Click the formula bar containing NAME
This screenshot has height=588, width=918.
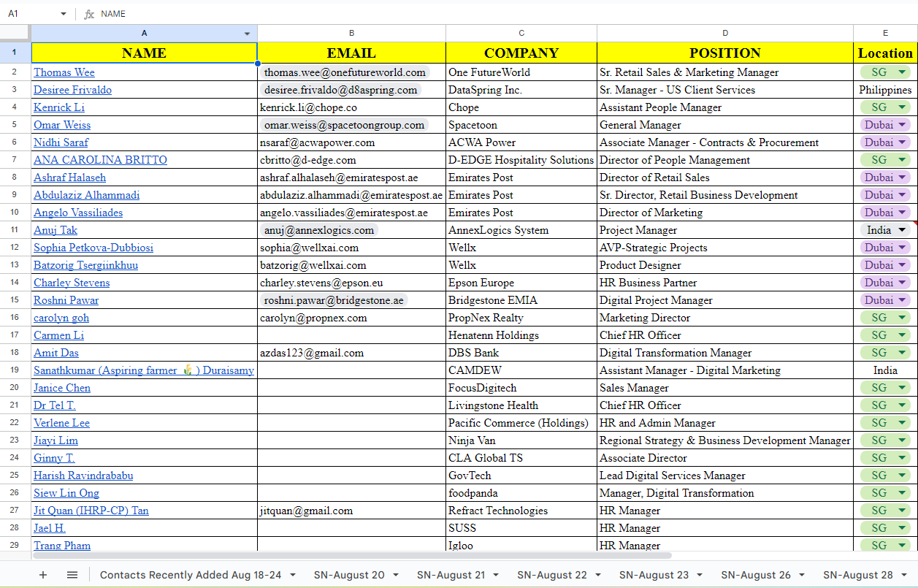coord(504,14)
